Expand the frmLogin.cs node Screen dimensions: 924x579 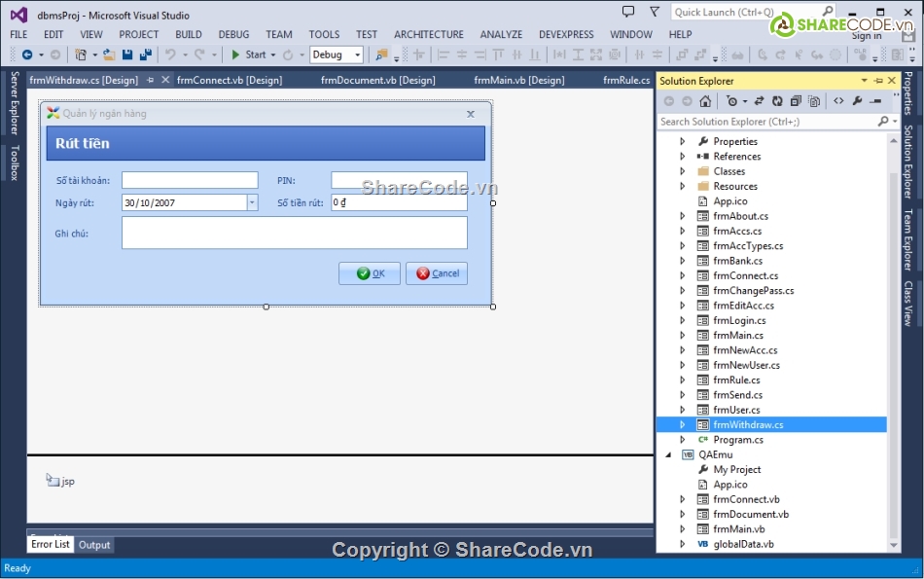pos(682,320)
